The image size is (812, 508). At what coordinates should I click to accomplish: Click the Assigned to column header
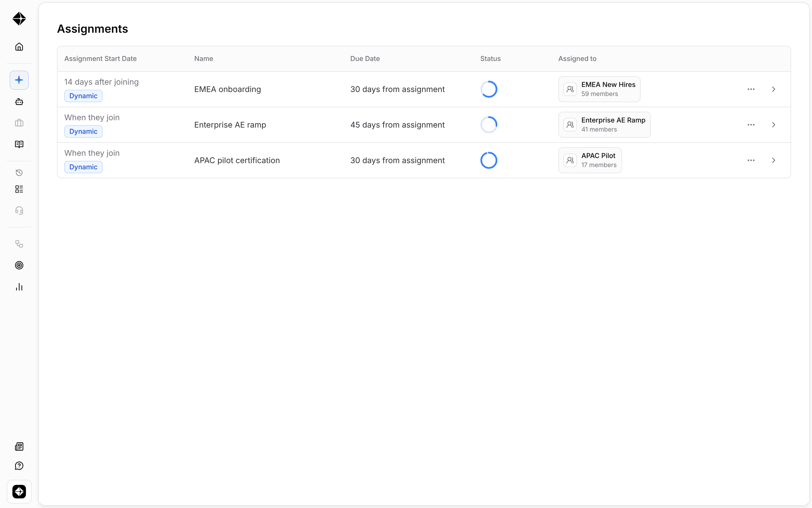(x=577, y=58)
